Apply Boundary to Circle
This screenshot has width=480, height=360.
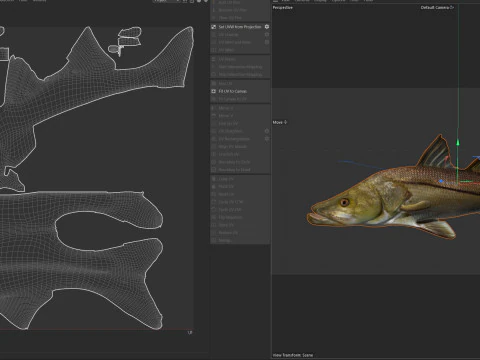[230, 162]
